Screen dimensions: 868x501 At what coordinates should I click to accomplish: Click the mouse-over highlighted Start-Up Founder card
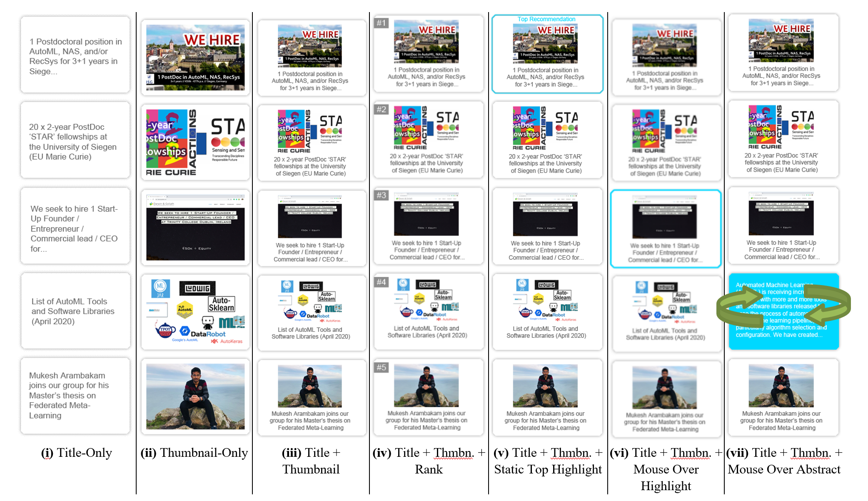pyautogui.click(x=665, y=228)
